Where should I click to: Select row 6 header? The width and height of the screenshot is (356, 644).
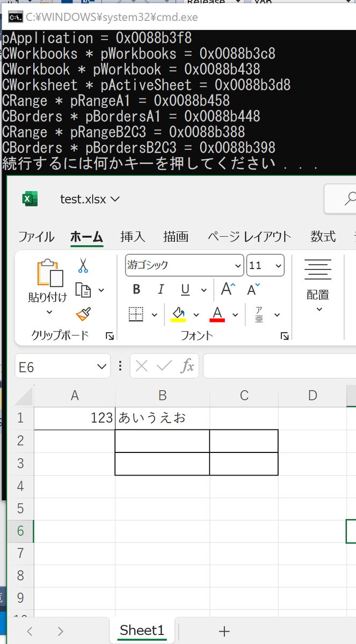(20, 530)
